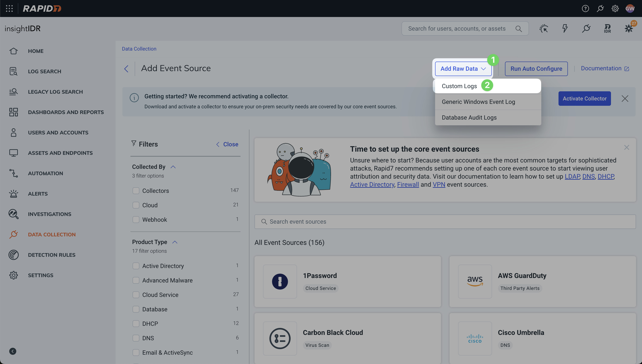The image size is (642, 364).
Task: Close the core event sources card
Action: point(626,148)
